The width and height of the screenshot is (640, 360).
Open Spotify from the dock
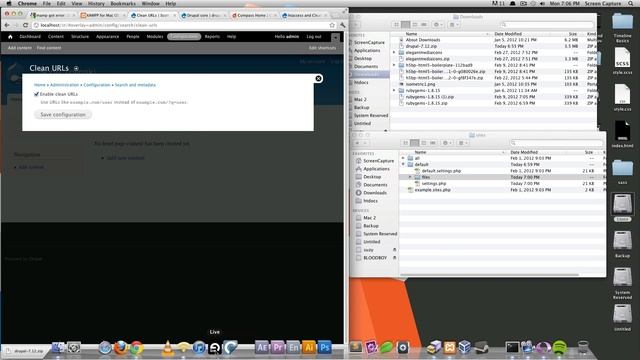[560, 348]
